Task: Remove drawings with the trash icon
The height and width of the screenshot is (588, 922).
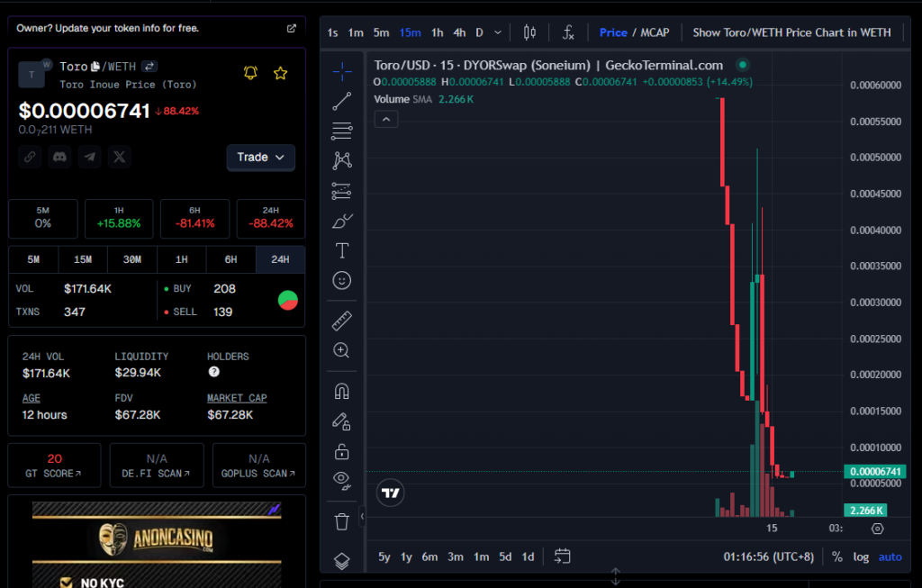Action: coord(341,521)
